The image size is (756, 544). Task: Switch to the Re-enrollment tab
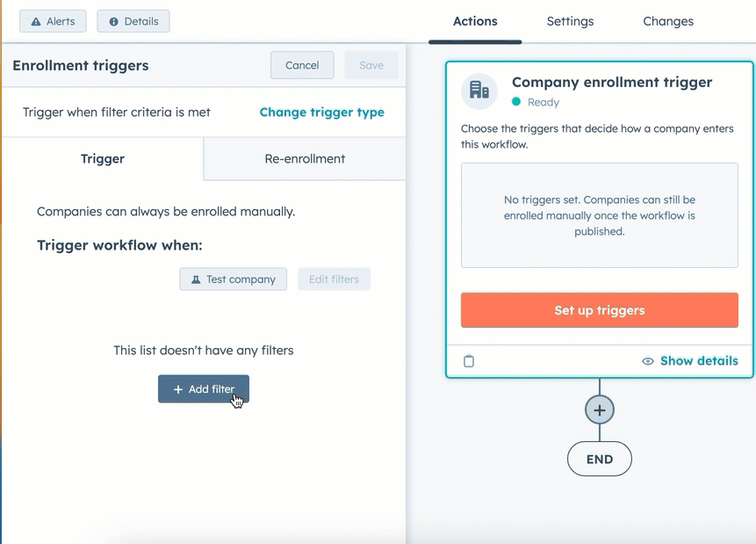(x=303, y=159)
